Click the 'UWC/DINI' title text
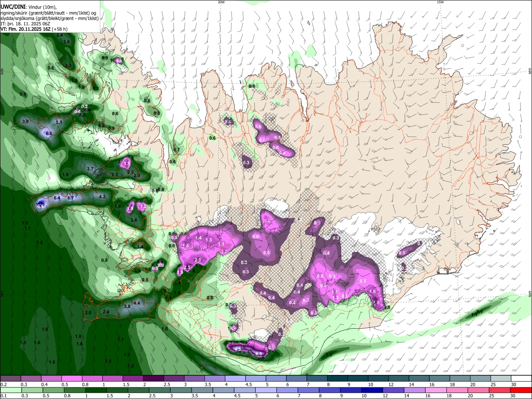The image size is (532, 399). pos(12,7)
